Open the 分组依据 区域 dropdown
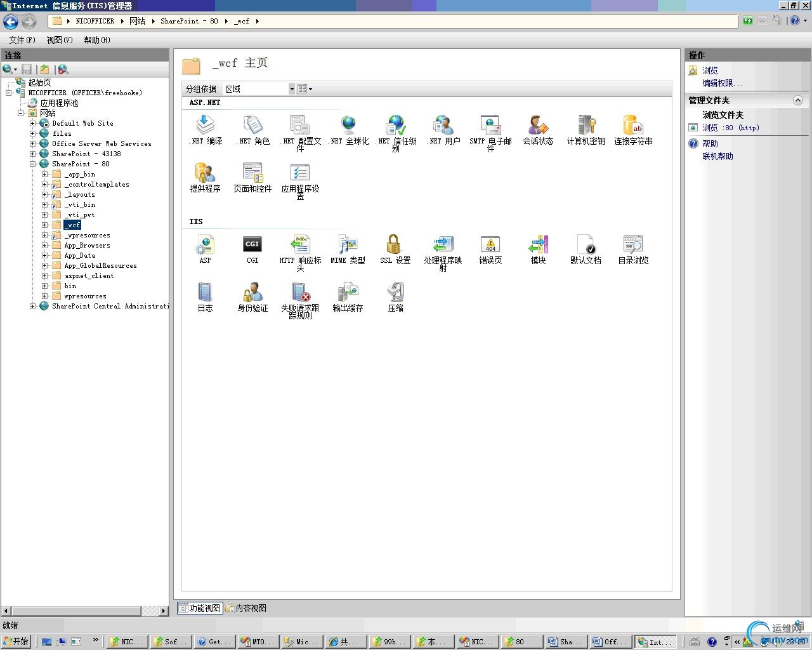 259,89
